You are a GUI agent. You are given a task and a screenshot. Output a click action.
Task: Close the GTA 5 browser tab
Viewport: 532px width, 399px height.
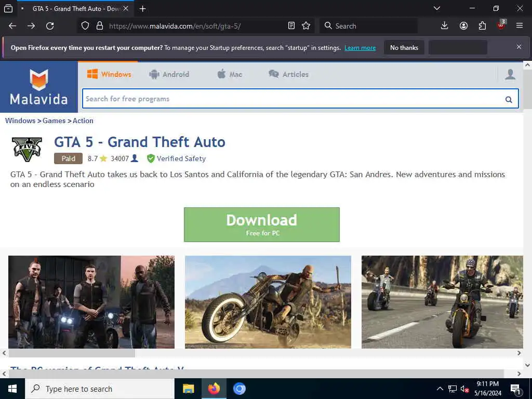126,8
